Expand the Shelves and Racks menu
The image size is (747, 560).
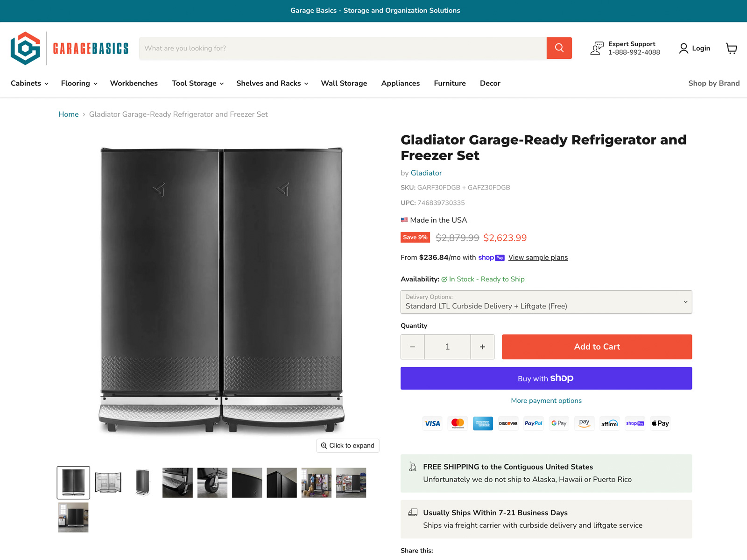coord(272,84)
